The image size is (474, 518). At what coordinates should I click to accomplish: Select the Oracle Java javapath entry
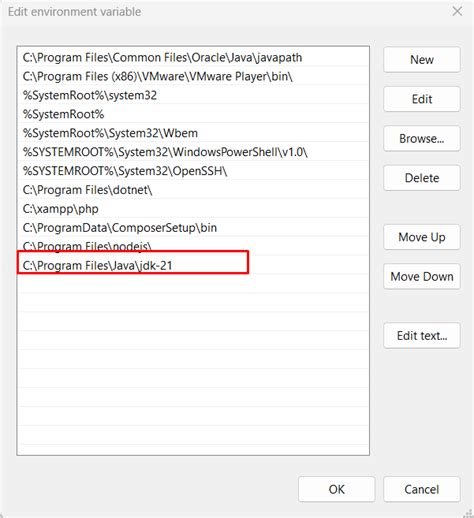[193, 58]
